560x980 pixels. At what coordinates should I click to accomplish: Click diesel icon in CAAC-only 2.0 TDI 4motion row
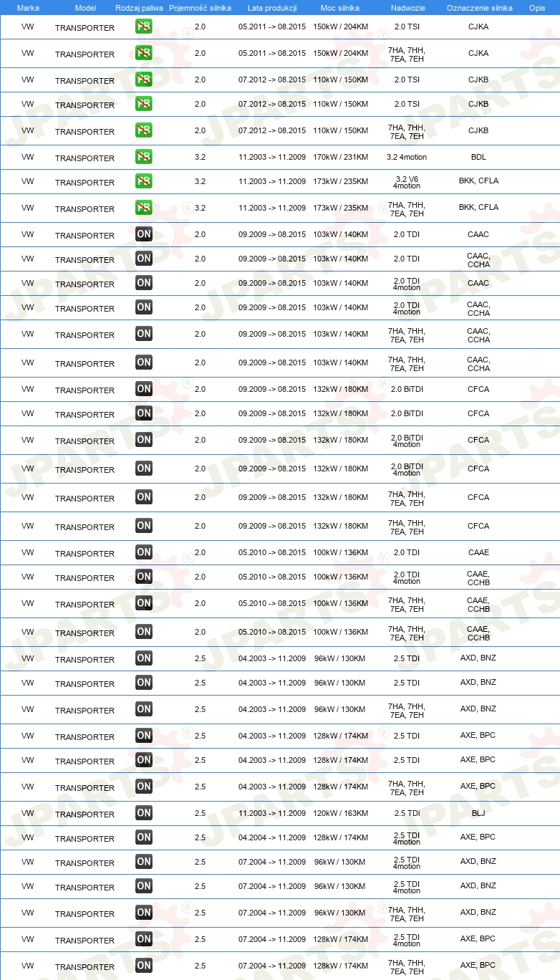(x=144, y=283)
